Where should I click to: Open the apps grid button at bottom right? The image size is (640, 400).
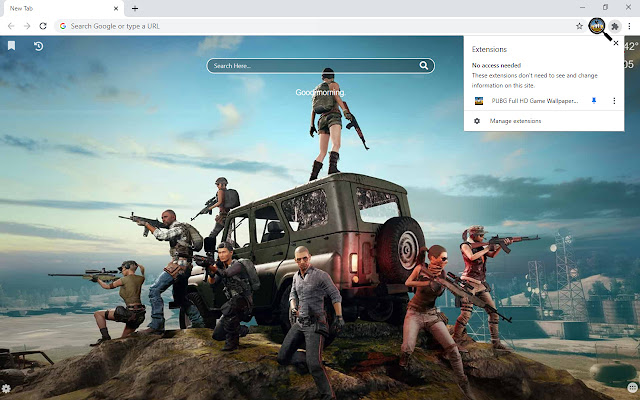[633, 388]
